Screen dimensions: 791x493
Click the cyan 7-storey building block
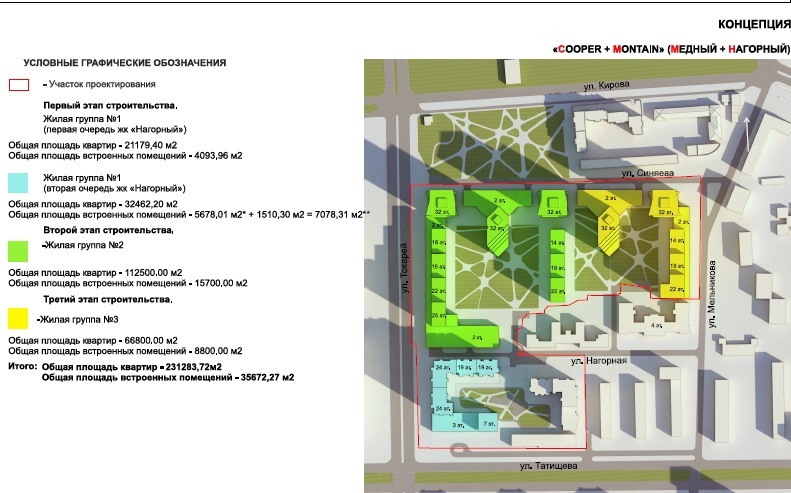(487, 423)
